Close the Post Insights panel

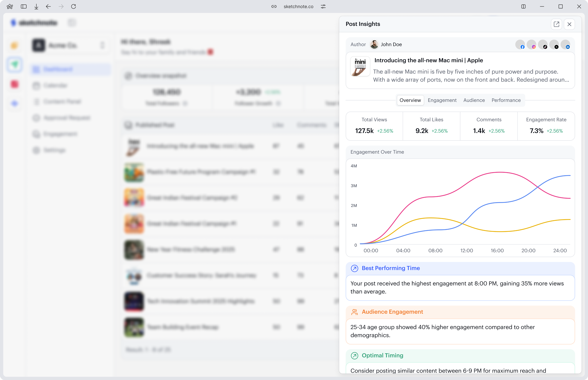tap(569, 24)
